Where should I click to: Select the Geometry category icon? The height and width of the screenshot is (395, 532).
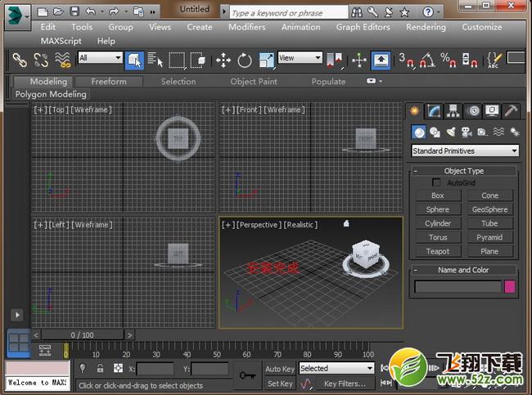(x=419, y=132)
